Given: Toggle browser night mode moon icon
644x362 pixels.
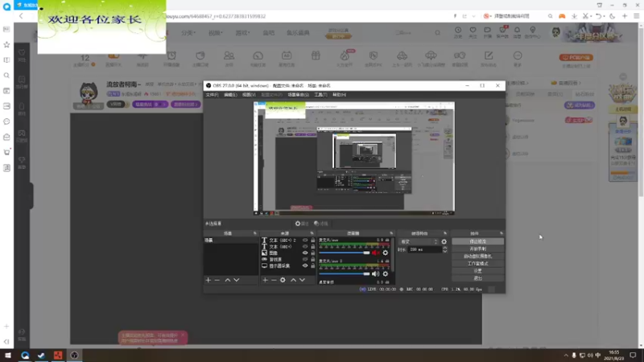Looking at the screenshot, I should [x=613, y=16].
